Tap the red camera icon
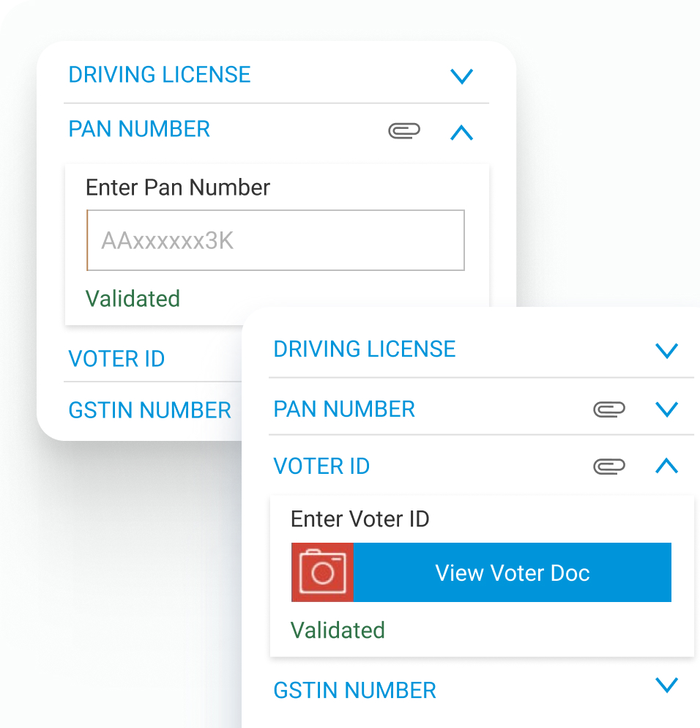Screen dimensions: 700x728 click(x=322, y=572)
